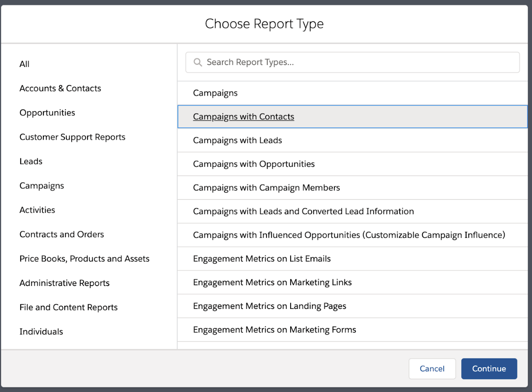Open the Activities category

pyautogui.click(x=37, y=210)
